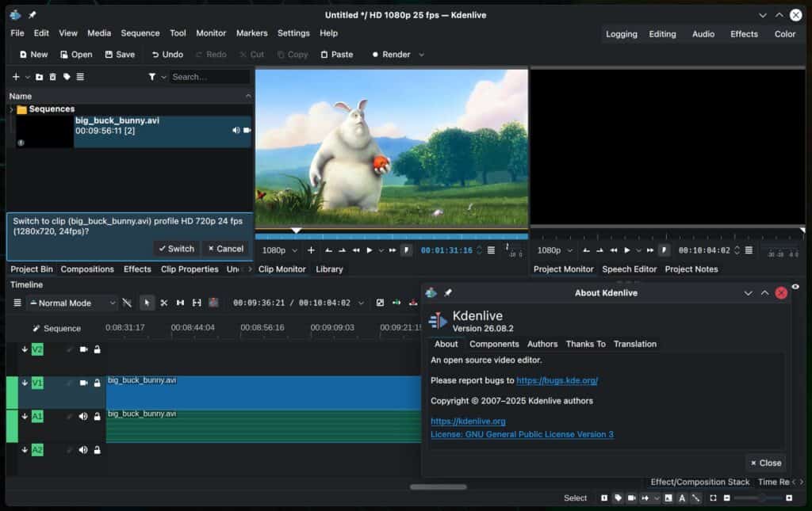Open Project Monitor options hamburger menu
812x511 pixels.
pos(749,250)
